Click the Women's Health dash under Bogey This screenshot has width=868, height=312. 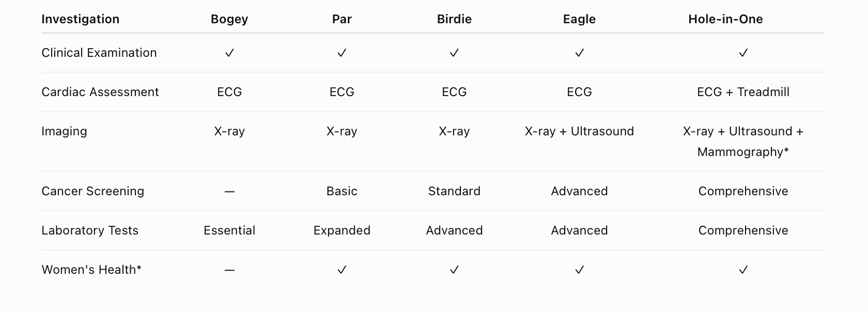pos(229,270)
